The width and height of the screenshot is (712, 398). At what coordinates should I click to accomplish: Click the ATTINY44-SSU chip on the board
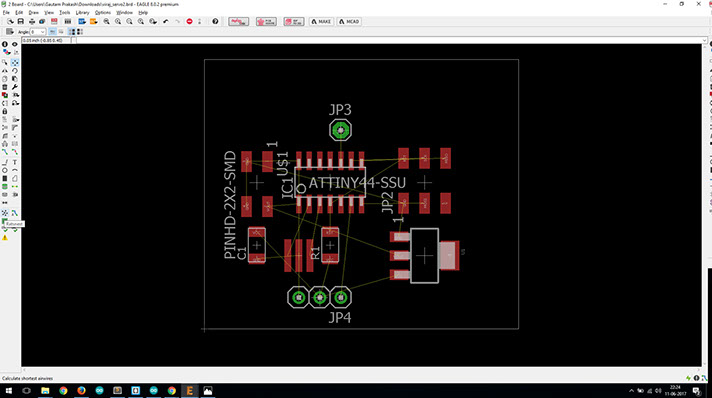[330, 183]
